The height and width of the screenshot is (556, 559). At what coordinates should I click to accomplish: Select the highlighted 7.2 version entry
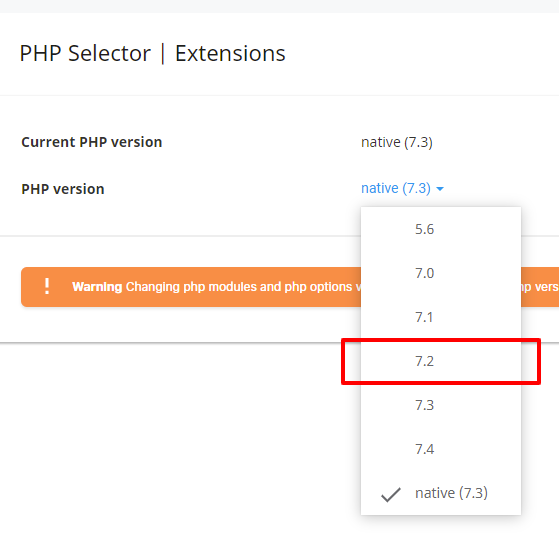point(441,361)
